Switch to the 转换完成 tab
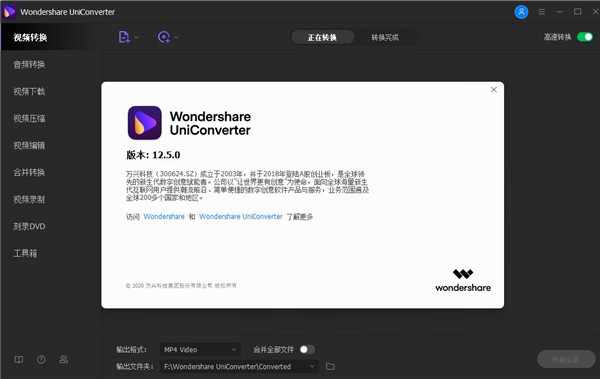Screen dimensions: 600x379 (x=385, y=37)
